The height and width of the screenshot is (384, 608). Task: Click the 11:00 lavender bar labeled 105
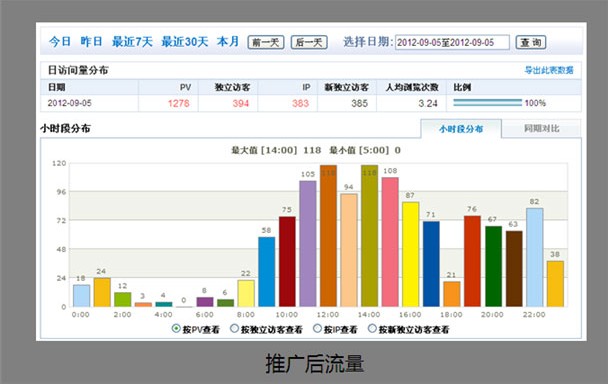(x=308, y=244)
